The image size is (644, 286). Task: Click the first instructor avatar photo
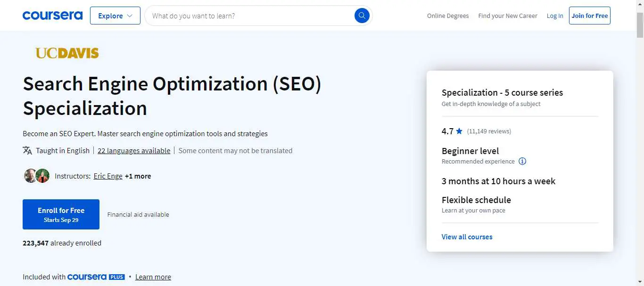(30, 176)
